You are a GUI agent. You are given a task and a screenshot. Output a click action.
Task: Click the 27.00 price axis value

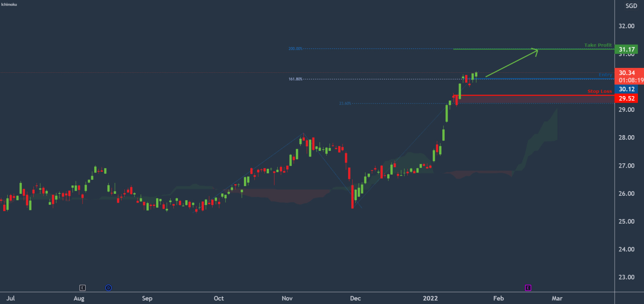tap(626, 166)
